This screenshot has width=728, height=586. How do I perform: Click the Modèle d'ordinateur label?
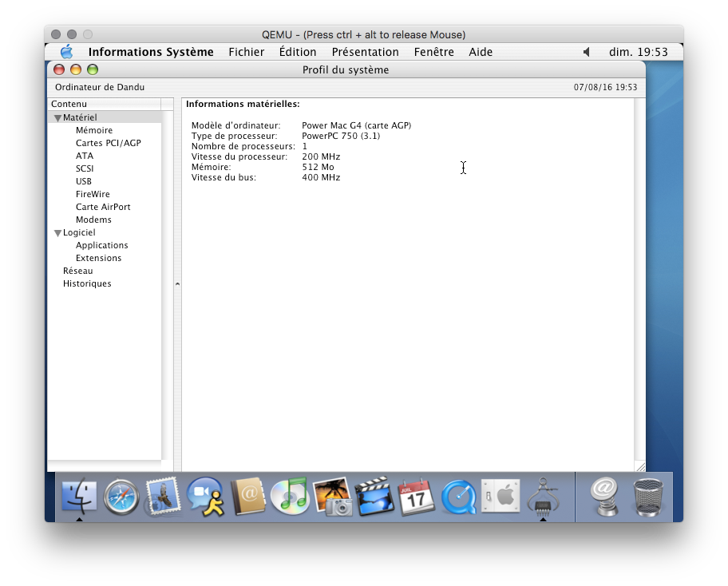[x=235, y=125]
